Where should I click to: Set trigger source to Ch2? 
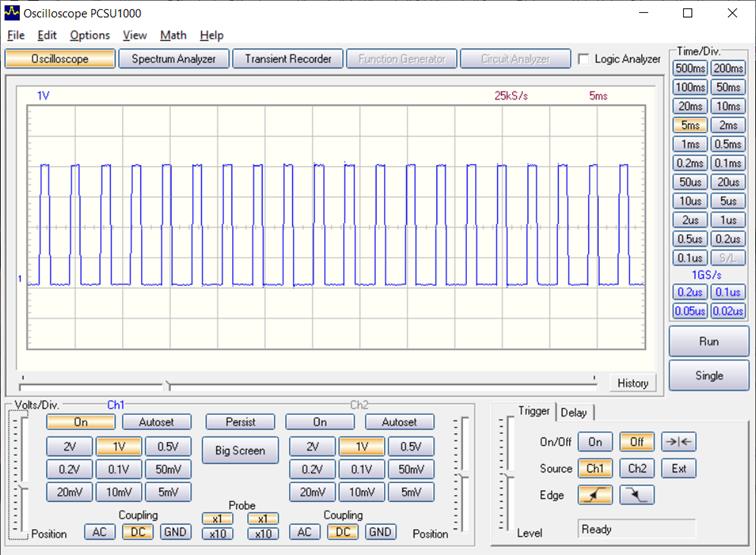click(637, 468)
